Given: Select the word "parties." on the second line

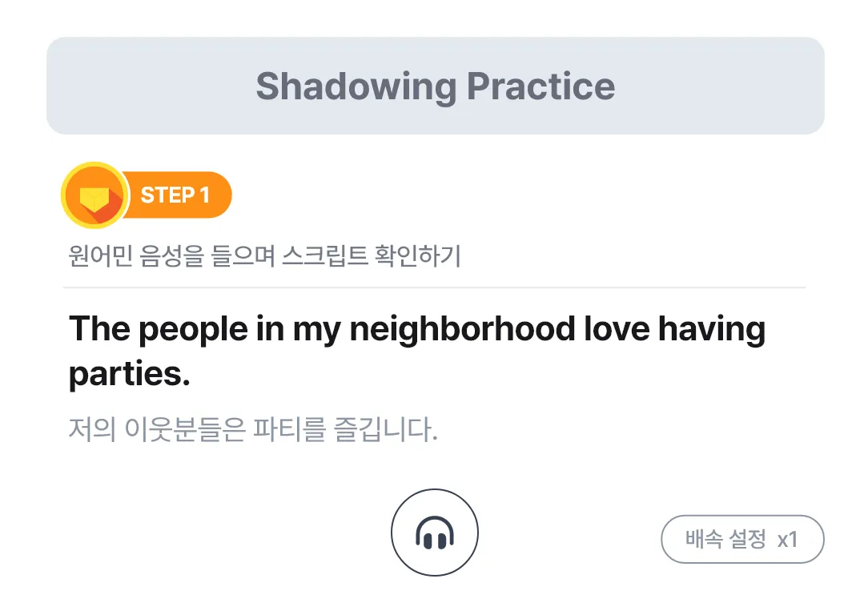Looking at the screenshot, I should pyautogui.click(x=130, y=375).
